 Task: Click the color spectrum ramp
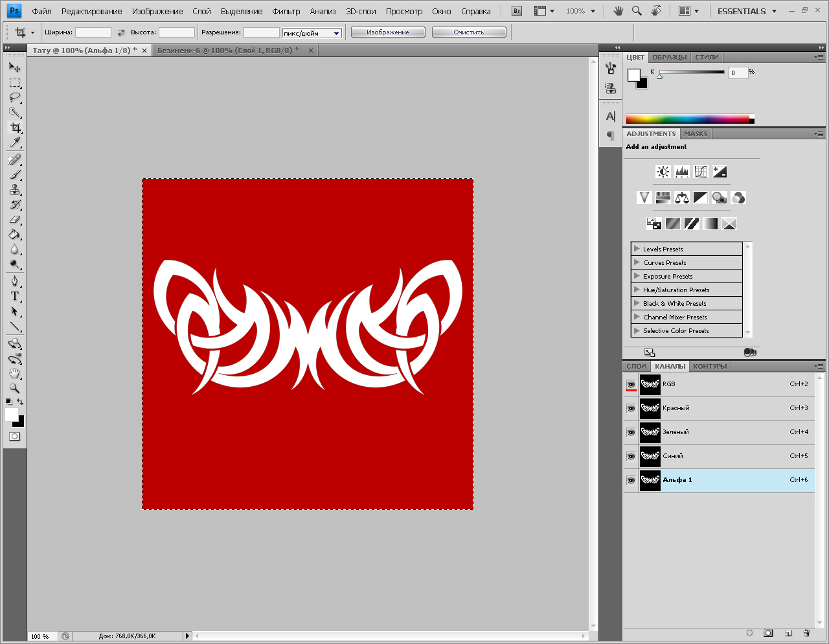pos(687,119)
